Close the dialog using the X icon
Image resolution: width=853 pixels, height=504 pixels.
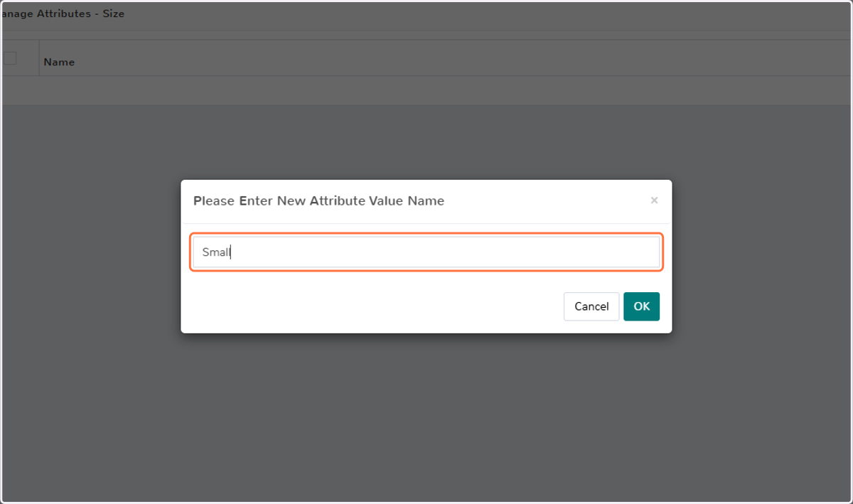tap(654, 200)
